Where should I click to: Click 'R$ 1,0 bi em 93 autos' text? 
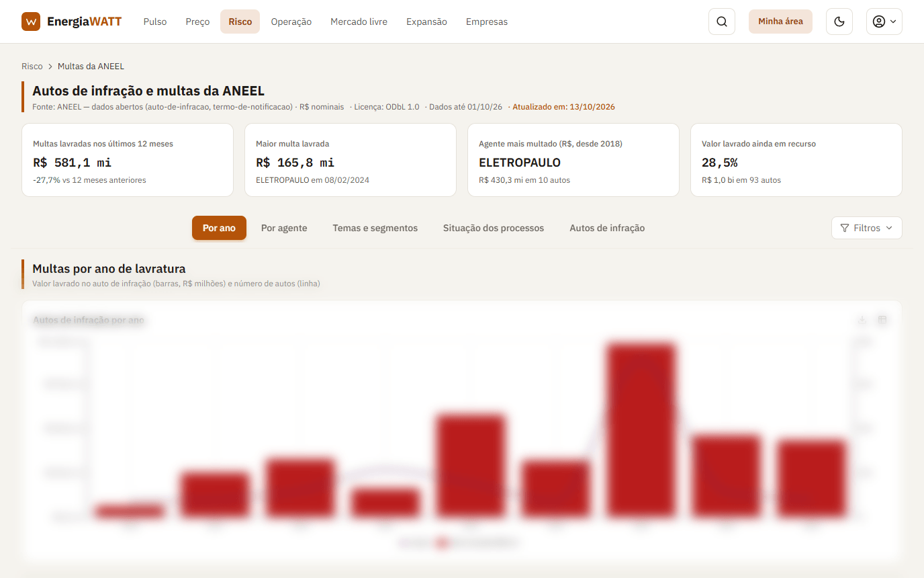tap(741, 180)
